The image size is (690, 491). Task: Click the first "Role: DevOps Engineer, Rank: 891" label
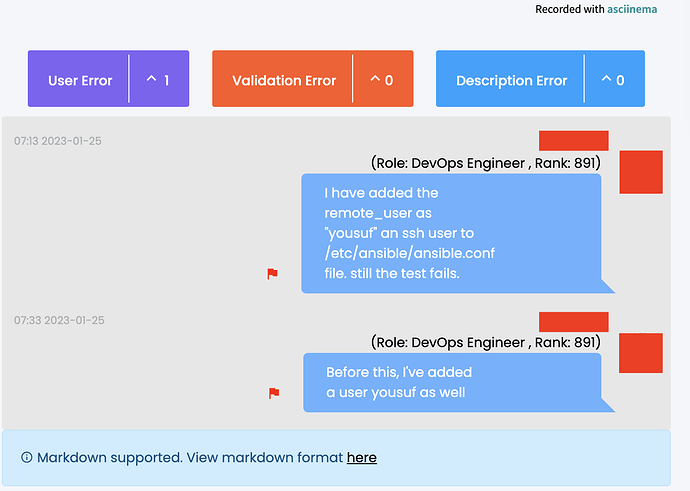485,162
